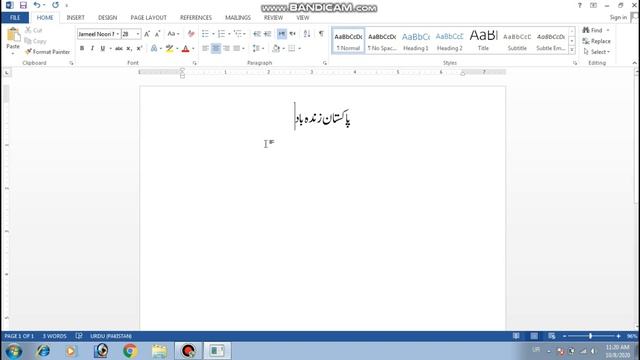Click the Copy button
The width and height of the screenshot is (640, 360).
click(36, 41)
